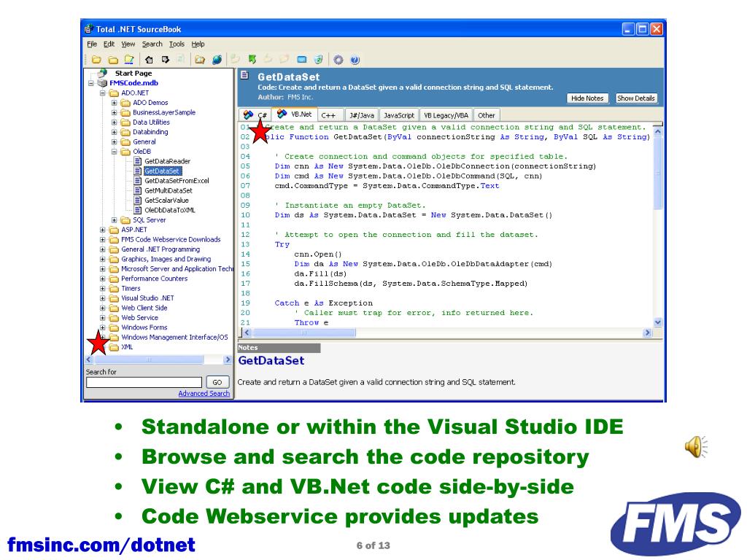Select the Performance Counters folder
The width and height of the screenshot is (747, 560).
[x=154, y=279]
